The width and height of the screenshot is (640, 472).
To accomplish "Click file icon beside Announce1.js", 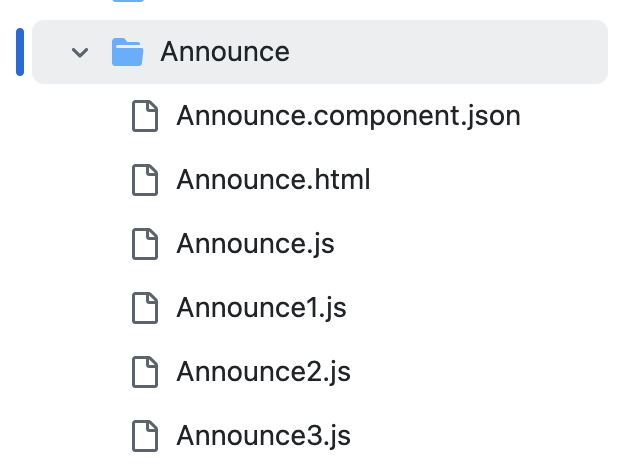I will pos(145,308).
